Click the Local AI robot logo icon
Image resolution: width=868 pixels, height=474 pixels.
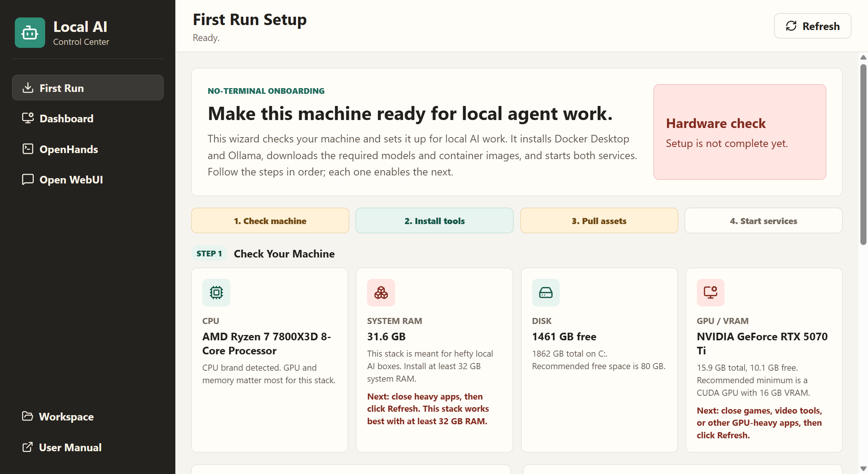(x=30, y=33)
